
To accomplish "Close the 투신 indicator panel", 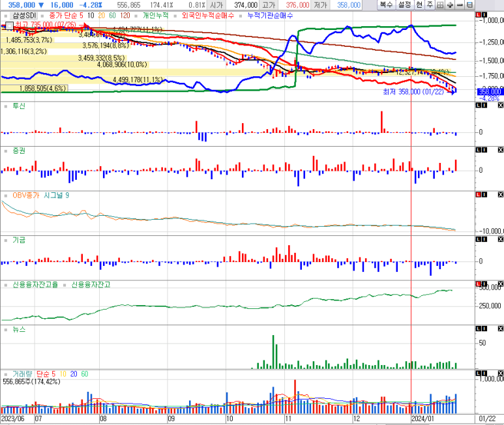I will [501, 106].
